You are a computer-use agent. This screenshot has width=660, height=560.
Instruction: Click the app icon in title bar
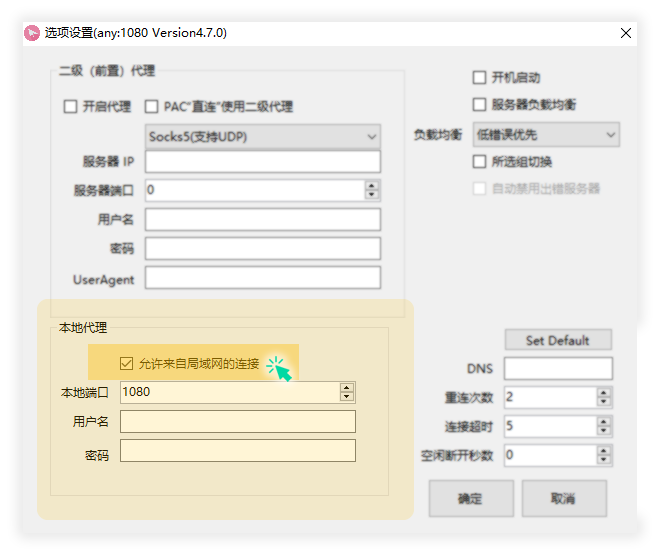(x=32, y=32)
